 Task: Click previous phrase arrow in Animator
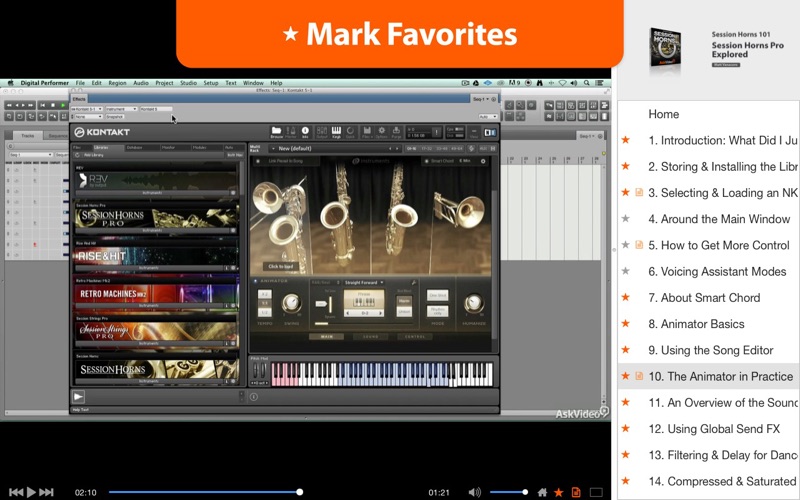(x=347, y=313)
